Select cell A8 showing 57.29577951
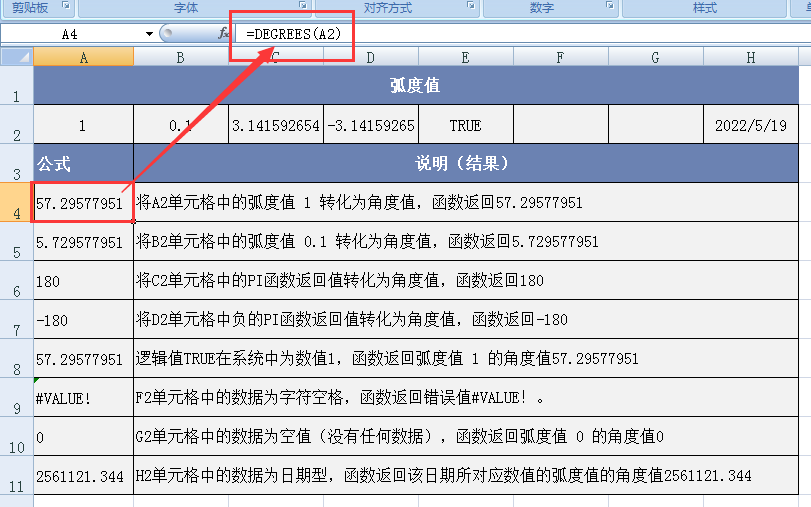Screen dimensions: 811x507 (83, 359)
